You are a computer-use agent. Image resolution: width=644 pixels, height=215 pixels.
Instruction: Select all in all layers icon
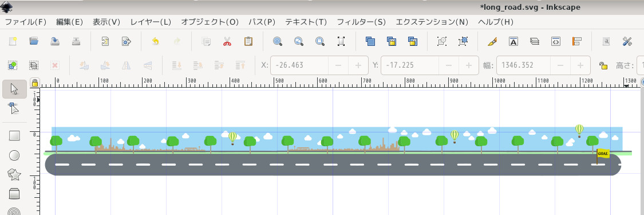pos(34,65)
